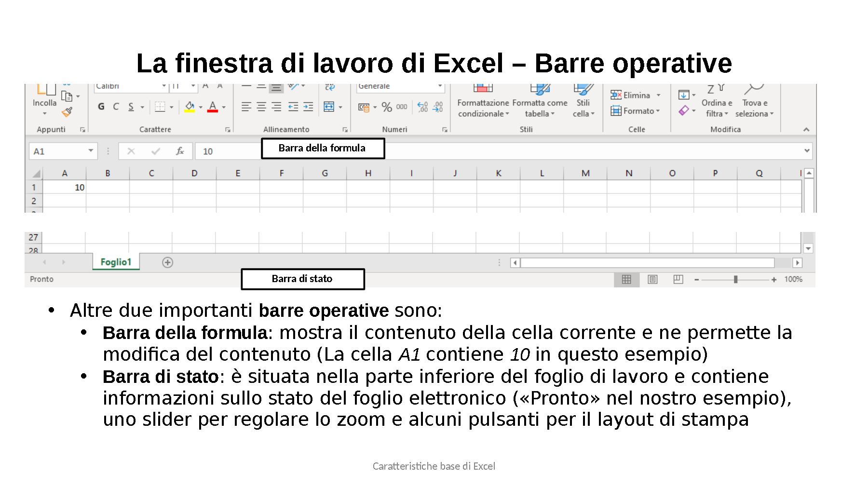The height and width of the screenshot is (488, 868).
Task: Toggle italic with the C button
Action: click(x=116, y=107)
